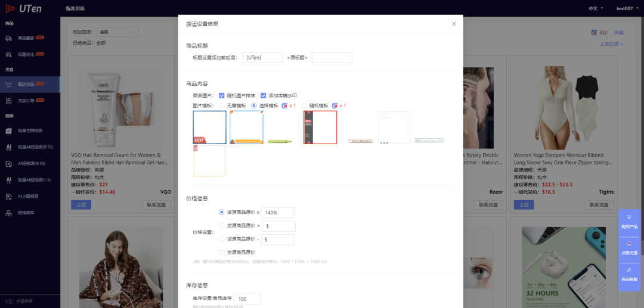This screenshot has width=644, height=308.
Task: Click the AI短视频(9:16) play icon
Action: [8, 164]
